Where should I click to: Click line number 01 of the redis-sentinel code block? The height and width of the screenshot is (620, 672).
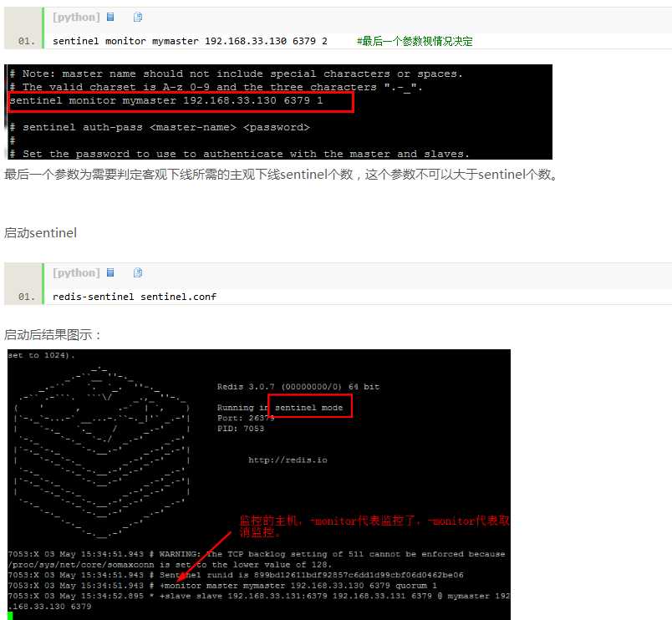point(26,297)
